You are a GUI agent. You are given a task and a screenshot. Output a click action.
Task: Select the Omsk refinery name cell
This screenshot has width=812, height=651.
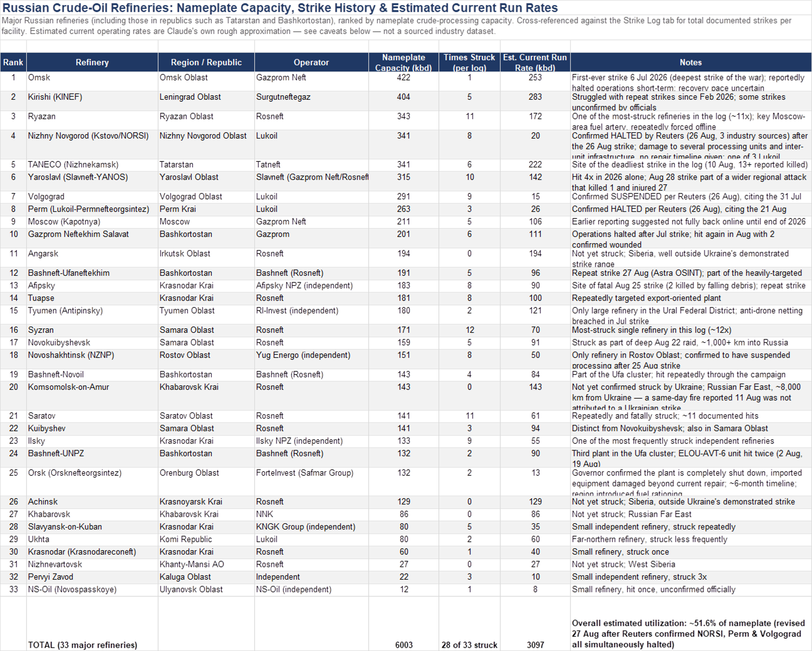tap(92, 81)
